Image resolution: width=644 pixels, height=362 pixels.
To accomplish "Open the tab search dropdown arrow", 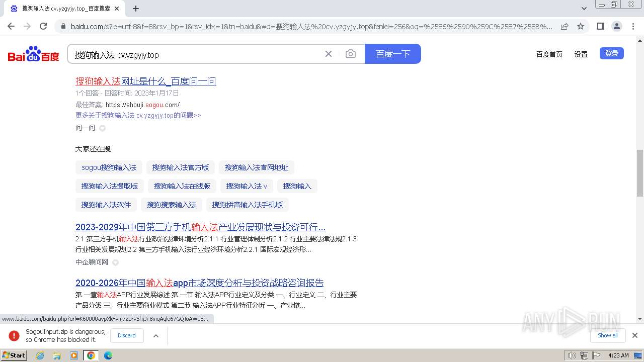I will coord(584,9).
